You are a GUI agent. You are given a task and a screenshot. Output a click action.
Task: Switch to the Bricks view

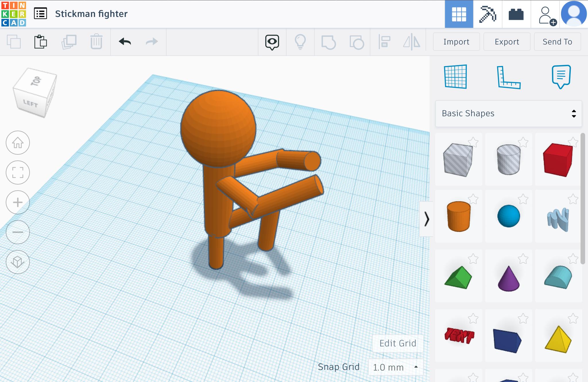516,14
